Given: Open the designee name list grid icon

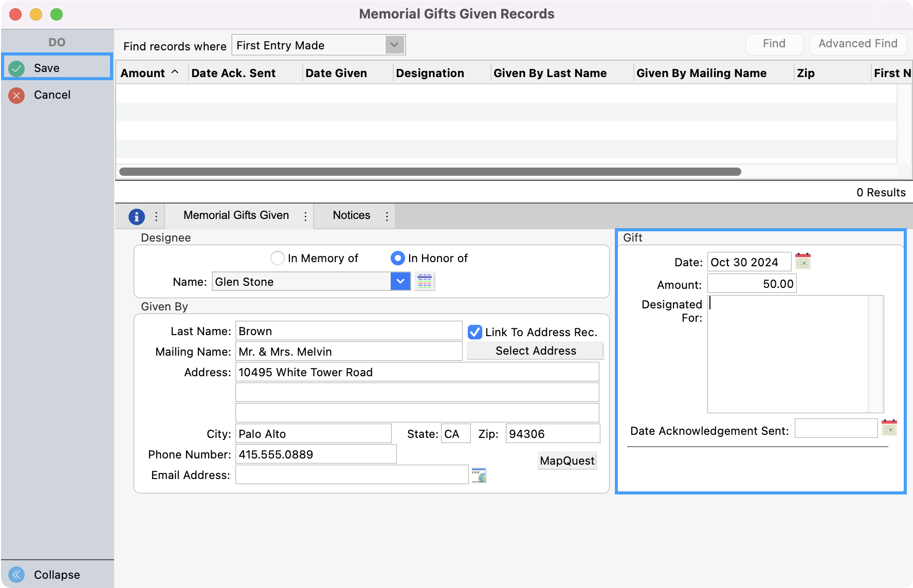Looking at the screenshot, I should point(425,281).
